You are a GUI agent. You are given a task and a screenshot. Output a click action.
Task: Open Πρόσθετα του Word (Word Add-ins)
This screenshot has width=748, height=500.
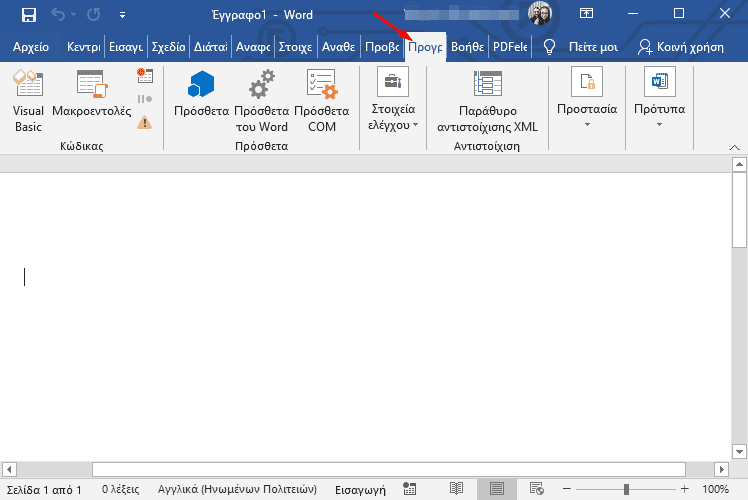point(261,101)
